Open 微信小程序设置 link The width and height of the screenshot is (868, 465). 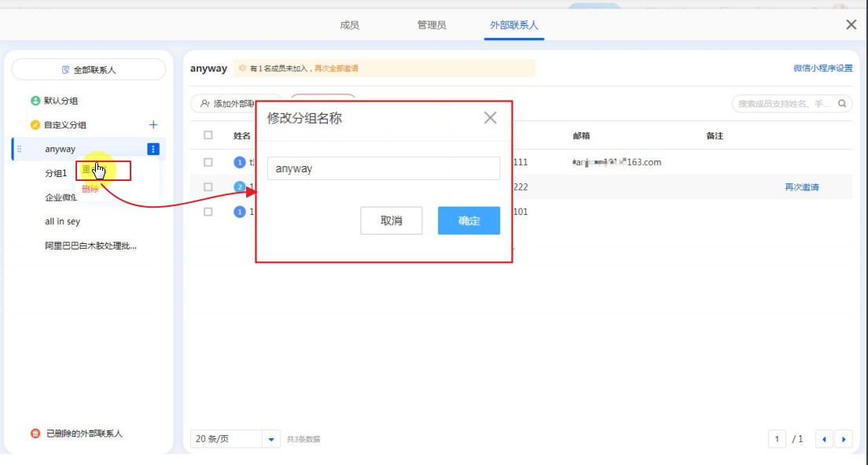[822, 68]
